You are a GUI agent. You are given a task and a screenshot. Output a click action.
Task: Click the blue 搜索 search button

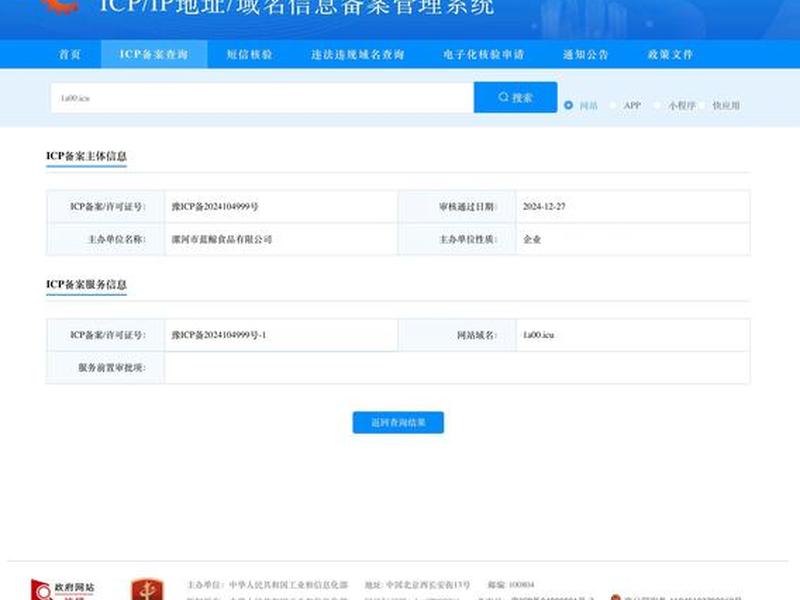(515, 97)
